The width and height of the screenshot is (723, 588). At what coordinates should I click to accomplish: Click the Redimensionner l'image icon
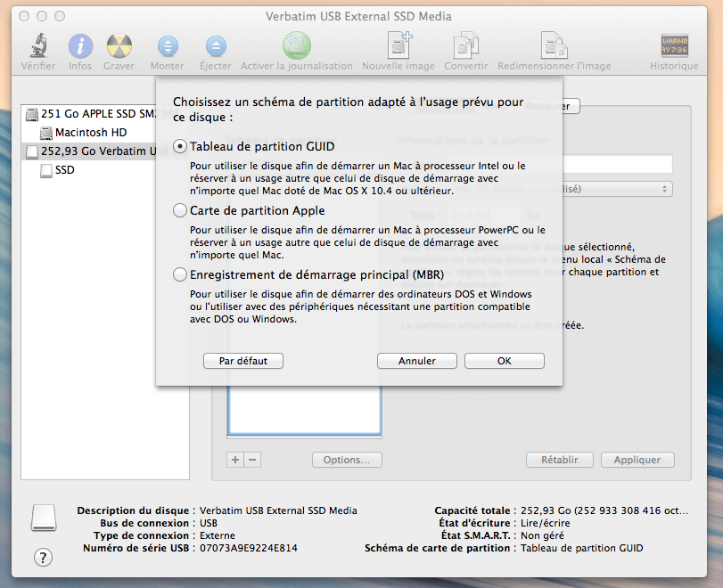[x=555, y=45]
